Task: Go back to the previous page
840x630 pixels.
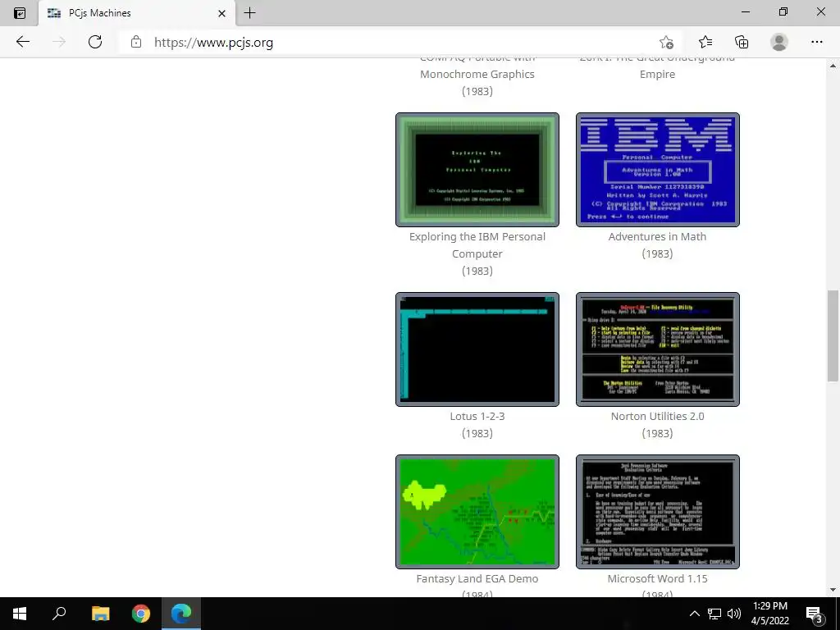Action: click(x=22, y=42)
